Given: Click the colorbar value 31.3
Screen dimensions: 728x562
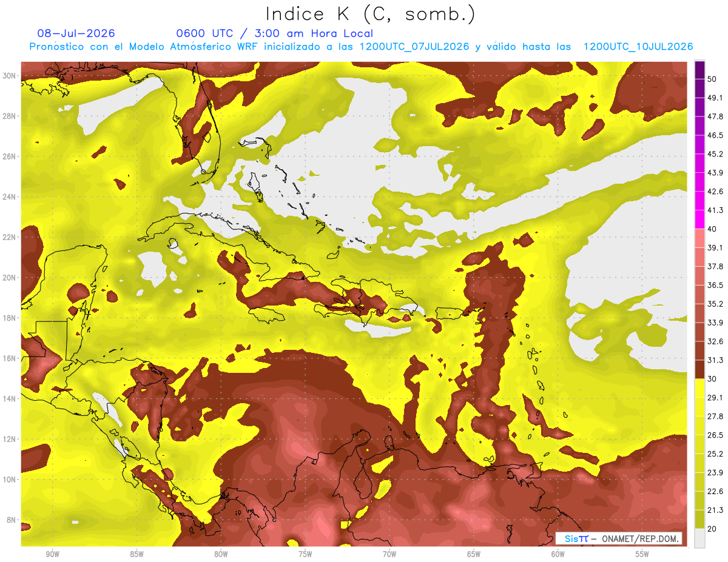Looking at the screenshot, I should click(715, 360).
